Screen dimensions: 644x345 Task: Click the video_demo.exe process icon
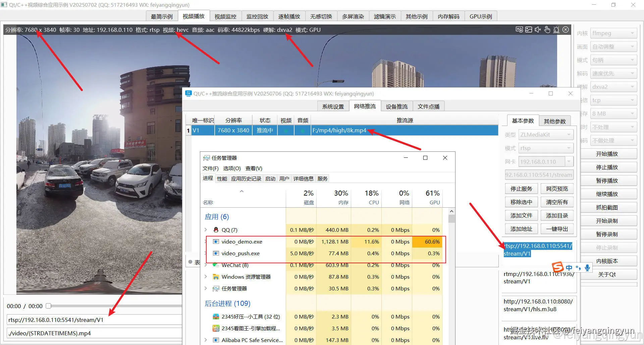(216, 241)
